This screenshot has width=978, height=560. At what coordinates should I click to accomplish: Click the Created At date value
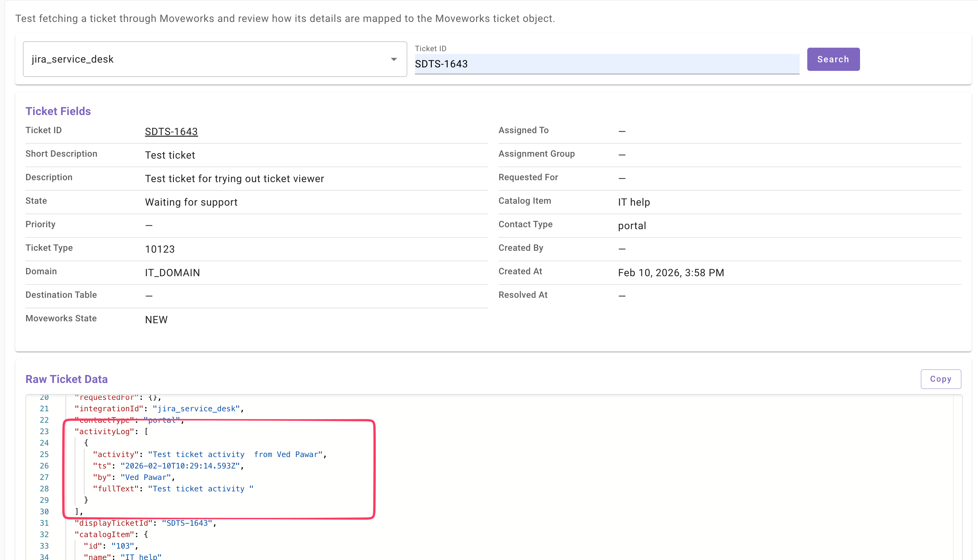pyautogui.click(x=671, y=273)
